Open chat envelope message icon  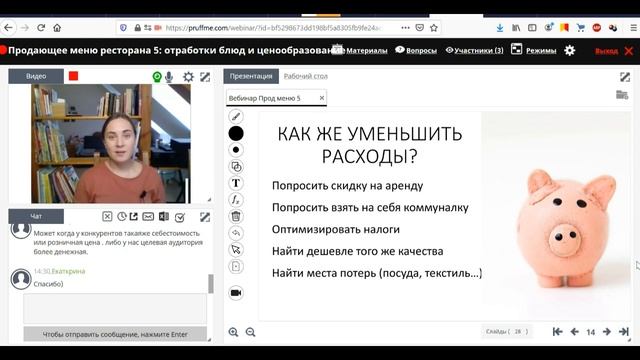148,216
